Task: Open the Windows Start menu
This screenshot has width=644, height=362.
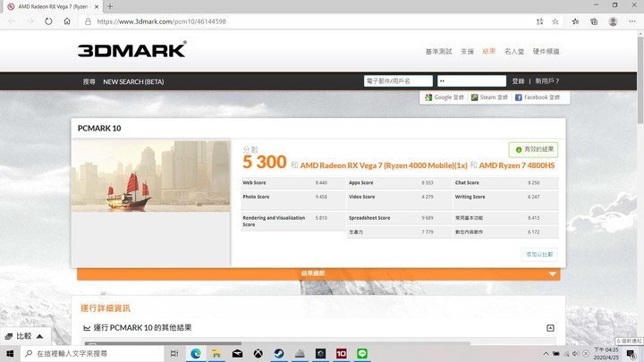Action: pyautogui.click(x=10, y=353)
